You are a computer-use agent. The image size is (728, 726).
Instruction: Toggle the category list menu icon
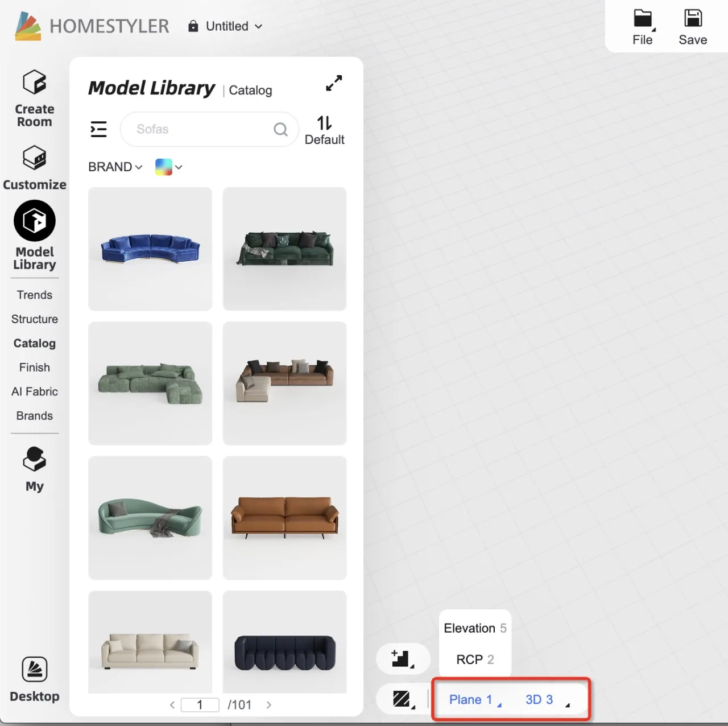click(x=98, y=129)
